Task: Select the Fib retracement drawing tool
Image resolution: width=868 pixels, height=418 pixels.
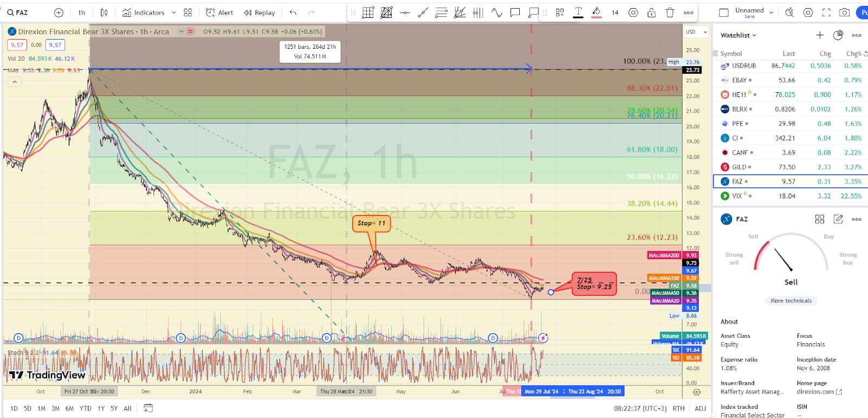Action: point(442,12)
